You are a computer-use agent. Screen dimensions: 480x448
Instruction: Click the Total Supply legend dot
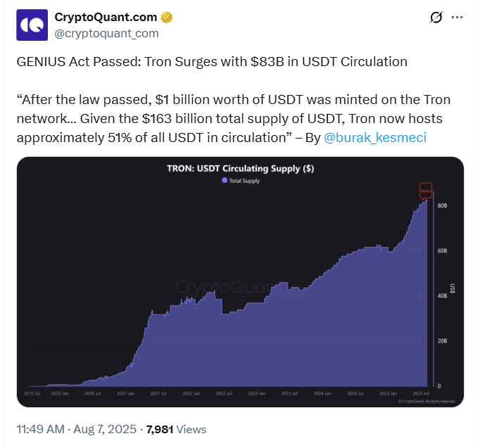pos(225,180)
